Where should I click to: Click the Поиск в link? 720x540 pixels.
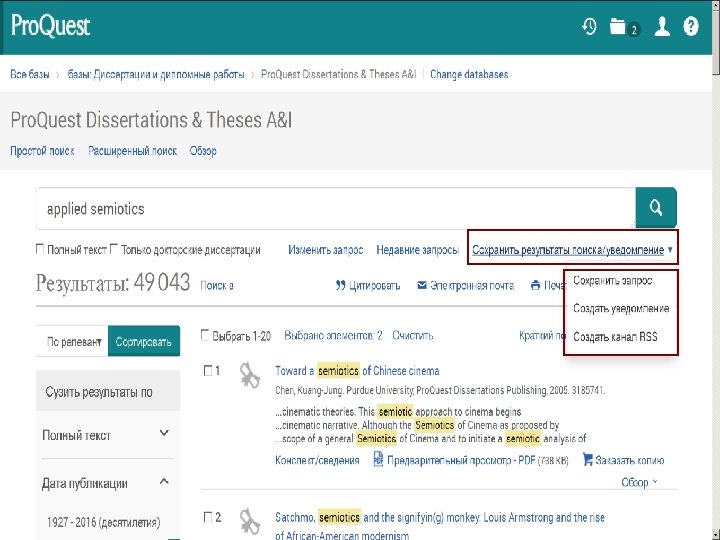click(x=217, y=286)
